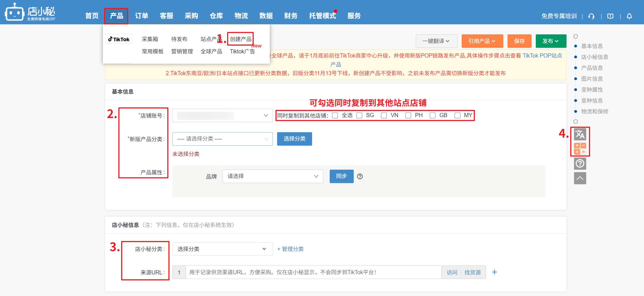Open the help manual book icon
Screen dimensions: 644x296
click(x=610, y=16)
